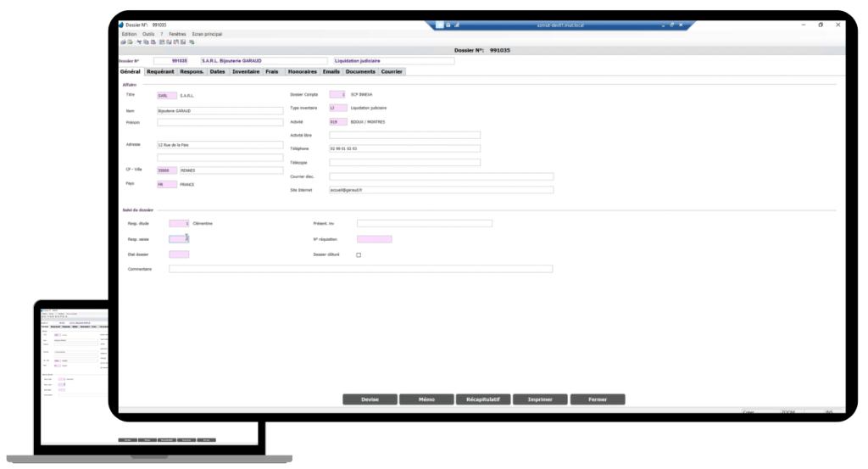Click the Dossier Compta code field

[x=337, y=95]
